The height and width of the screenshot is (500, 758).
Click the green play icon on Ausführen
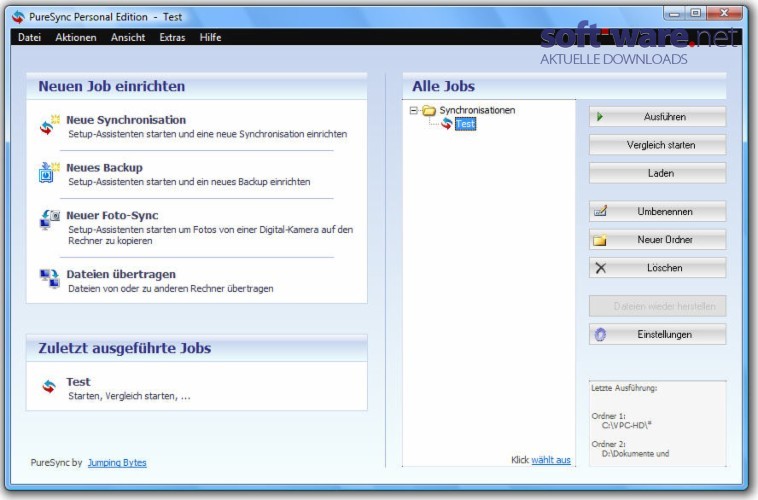[x=600, y=117]
